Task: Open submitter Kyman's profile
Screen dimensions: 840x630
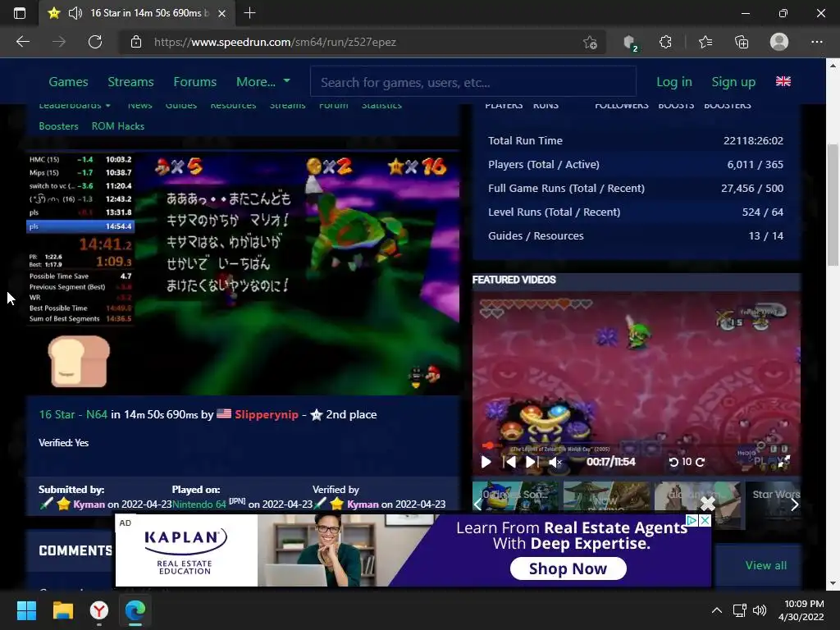Action: click(89, 504)
